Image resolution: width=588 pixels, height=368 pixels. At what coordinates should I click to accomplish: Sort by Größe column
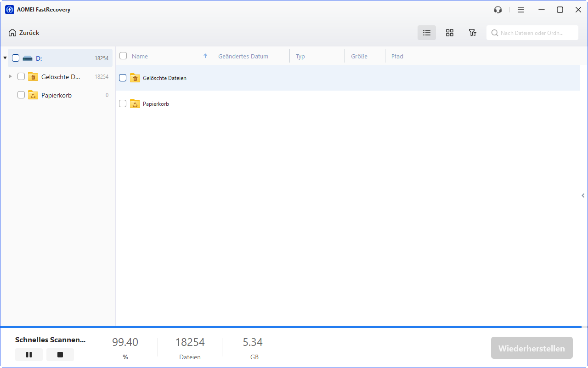tap(359, 56)
